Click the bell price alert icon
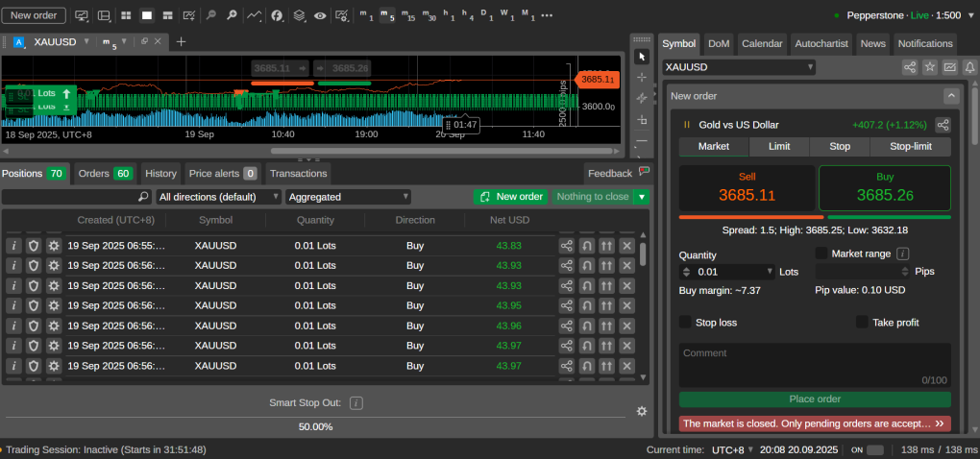980x459 pixels. (x=969, y=67)
